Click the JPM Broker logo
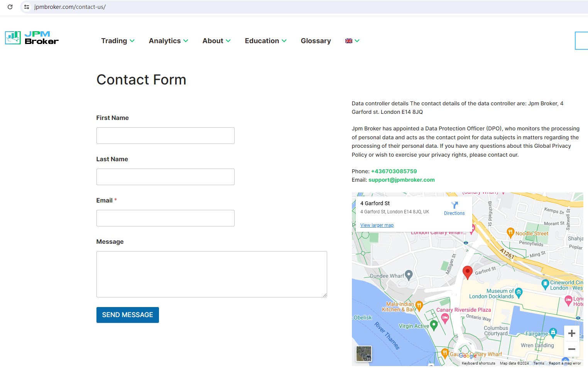The height and width of the screenshot is (368, 588). point(32,38)
